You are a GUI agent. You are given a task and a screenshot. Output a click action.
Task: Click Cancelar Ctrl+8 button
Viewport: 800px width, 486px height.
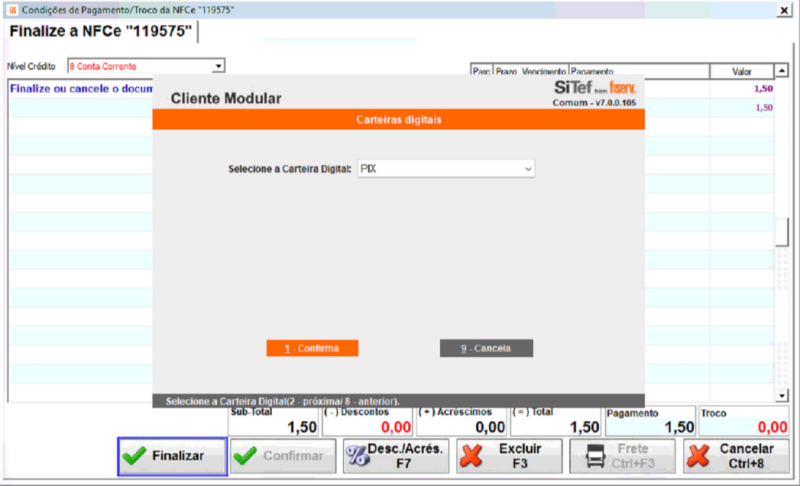(x=736, y=456)
